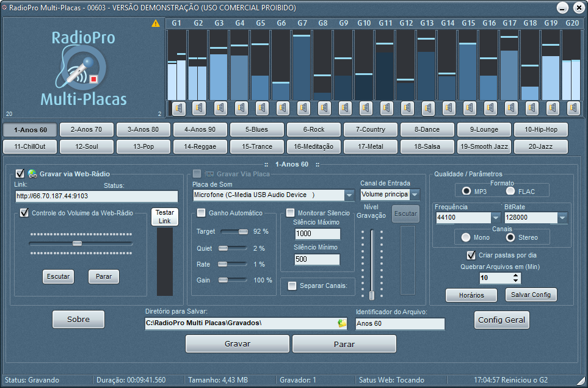Click the Testar Link button
Screen dimensions: 588x388
[x=165, y=217]
